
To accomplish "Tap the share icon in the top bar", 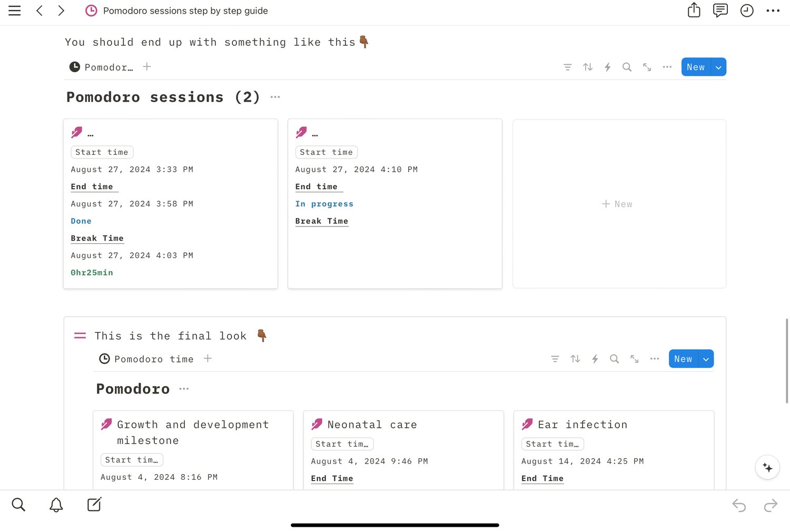I will [694, 11].
